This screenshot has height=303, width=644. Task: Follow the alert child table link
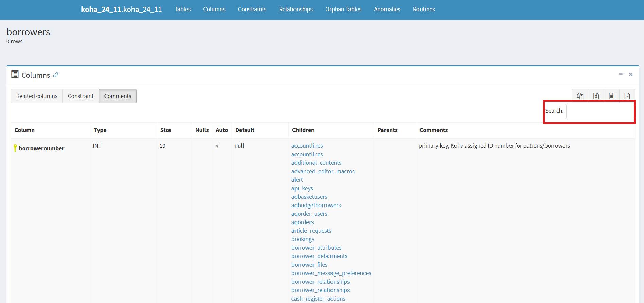[x=297, y=180]
